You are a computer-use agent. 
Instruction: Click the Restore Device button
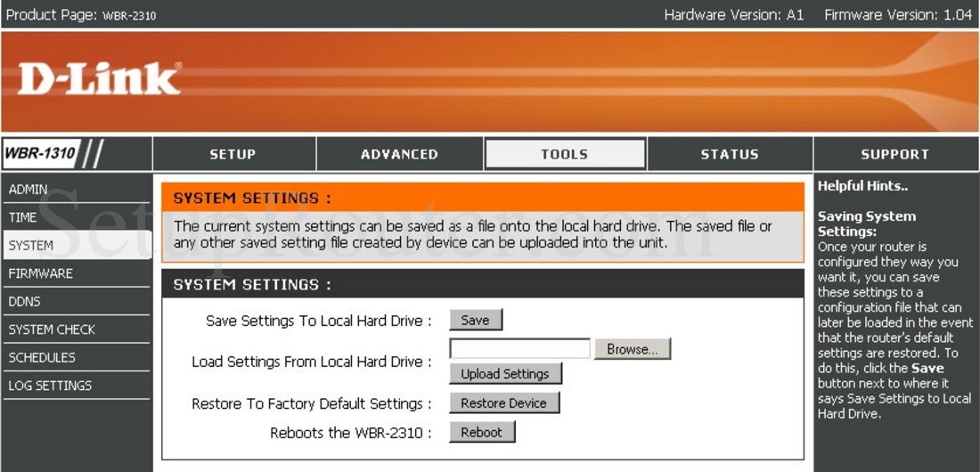(x=503, y=403)
